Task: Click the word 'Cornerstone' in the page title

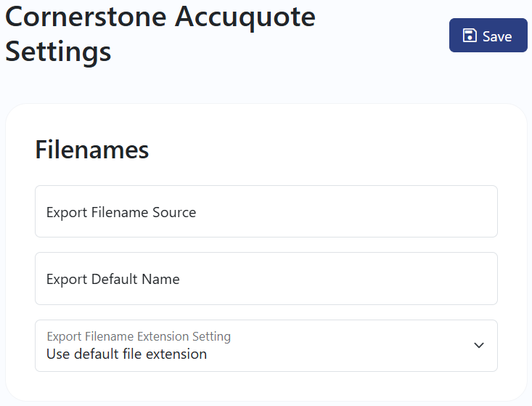Action: click(x=86, y=17)
